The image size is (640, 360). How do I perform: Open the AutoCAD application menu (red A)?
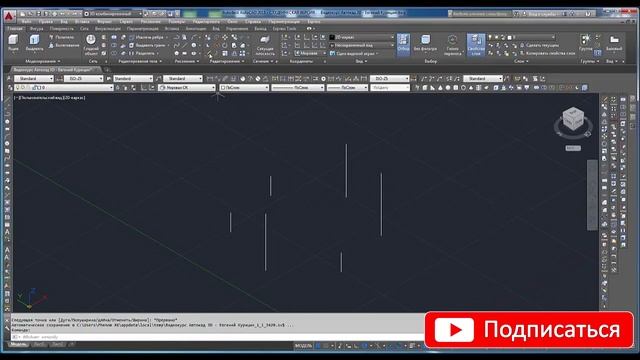point(9,16)
